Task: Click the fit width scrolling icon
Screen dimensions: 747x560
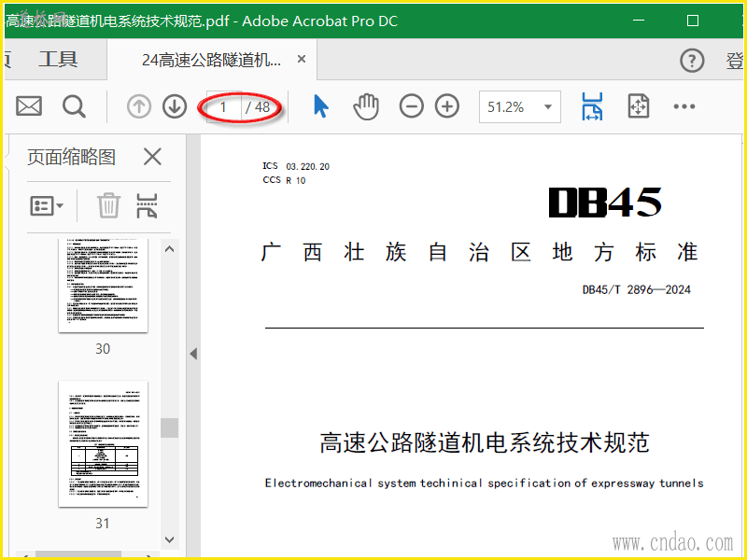Action: click(x=592, y=106)
